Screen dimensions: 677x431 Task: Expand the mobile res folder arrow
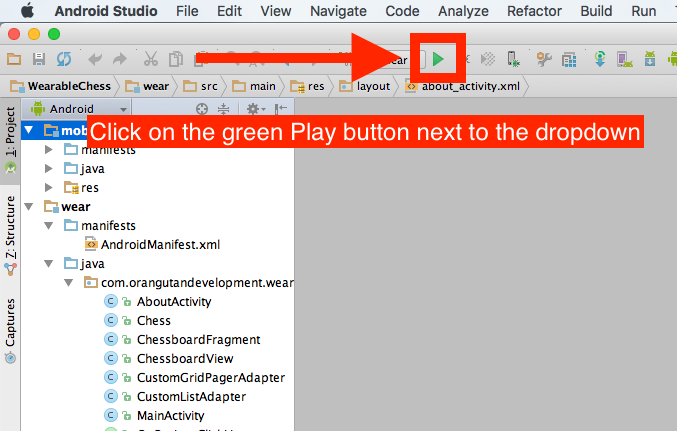[49, 187]
